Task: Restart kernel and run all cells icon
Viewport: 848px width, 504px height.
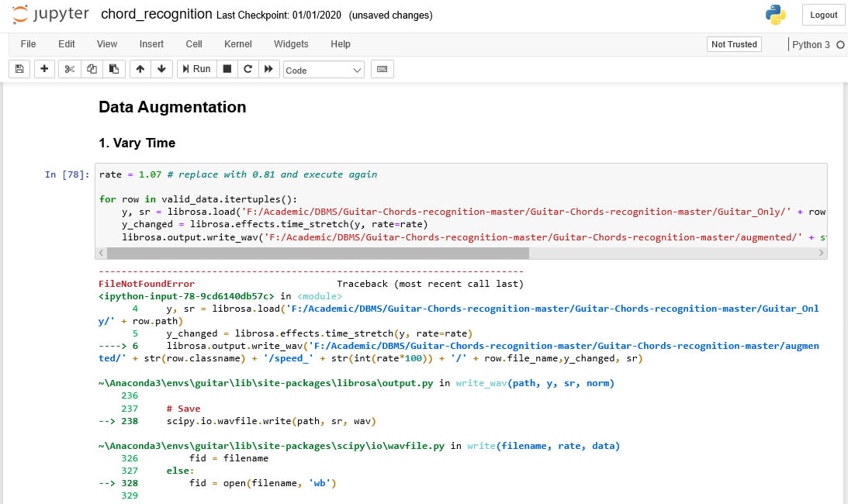Action: (x=268, y=69)
